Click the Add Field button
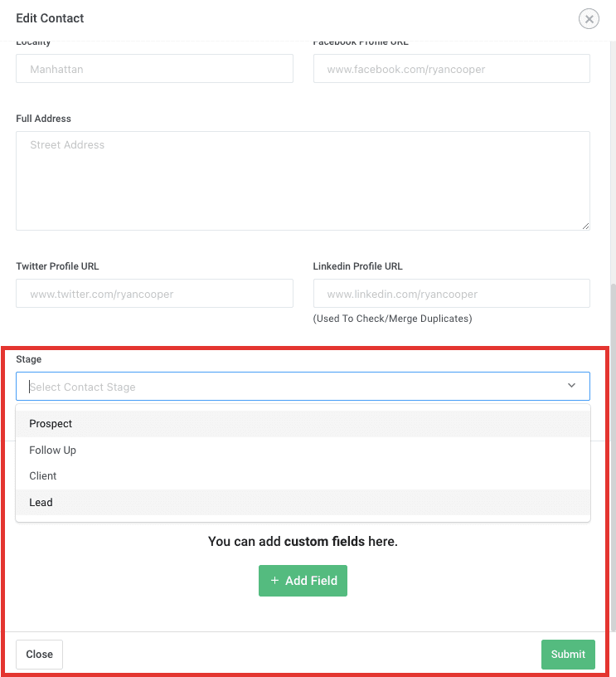Image resolution: width=616 pixels, height=677 pixels. (x=303, y=580)
